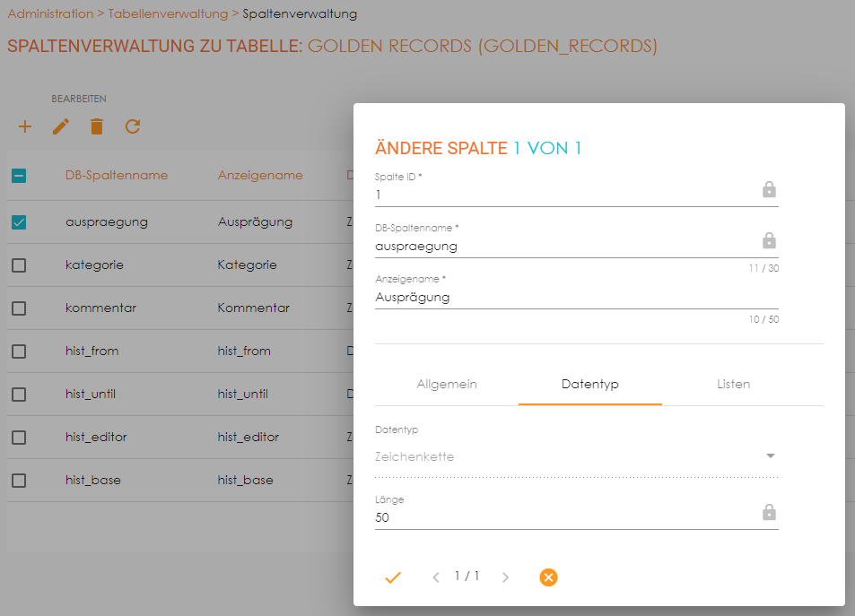The width and height of the screenshot is (855, 616).
Task: Navigate to Tabellenverwaltung breadcrumb
Action: pyautogui.click(x=168, y=13)
